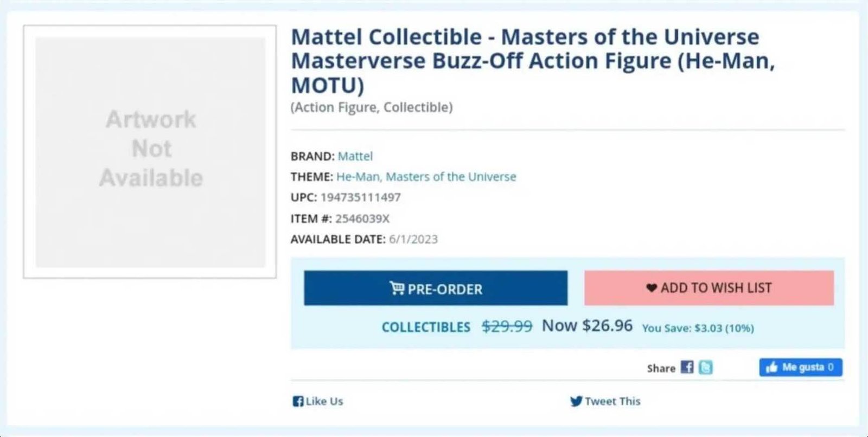The width and height of the screenshot is (868, 437).
Task: Click the Me gusta like count
Action: 830,368
